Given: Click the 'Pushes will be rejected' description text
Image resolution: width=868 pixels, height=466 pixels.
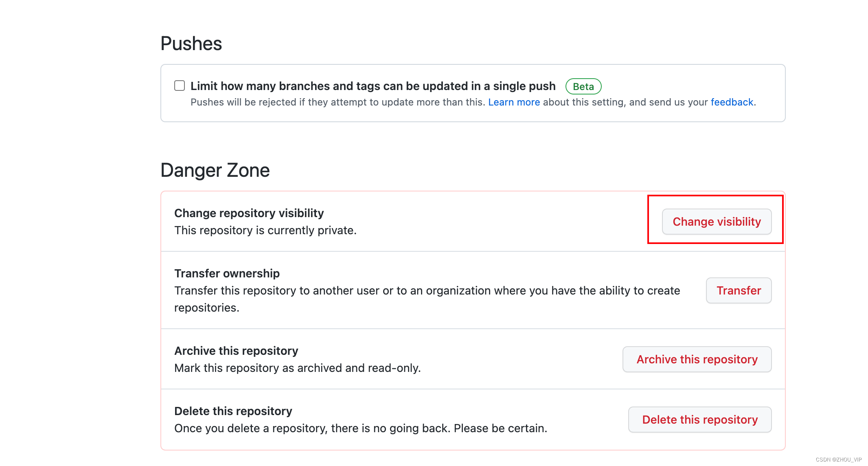Looking at the screenshot, I should (x=338, y=102).
